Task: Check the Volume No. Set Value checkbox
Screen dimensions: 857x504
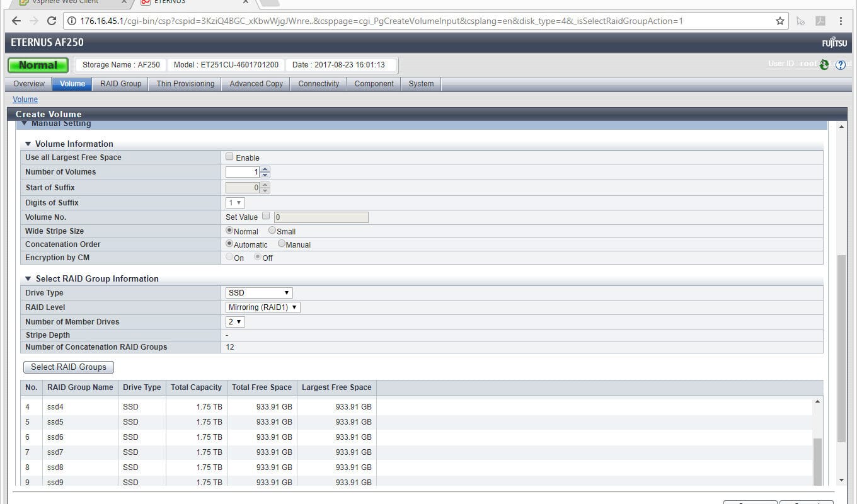Action: [x=266, y=216]
